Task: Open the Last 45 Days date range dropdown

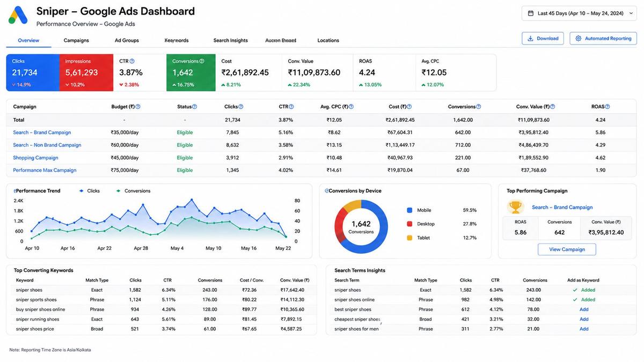Action: coord(579,13)
